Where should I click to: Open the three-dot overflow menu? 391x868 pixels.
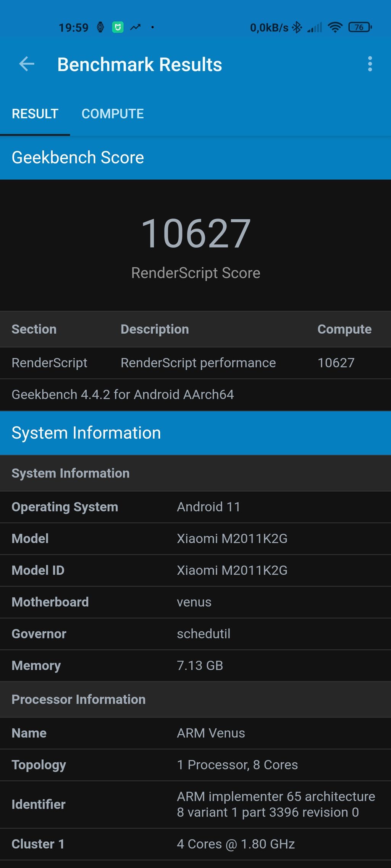click(x=370, y=64)
